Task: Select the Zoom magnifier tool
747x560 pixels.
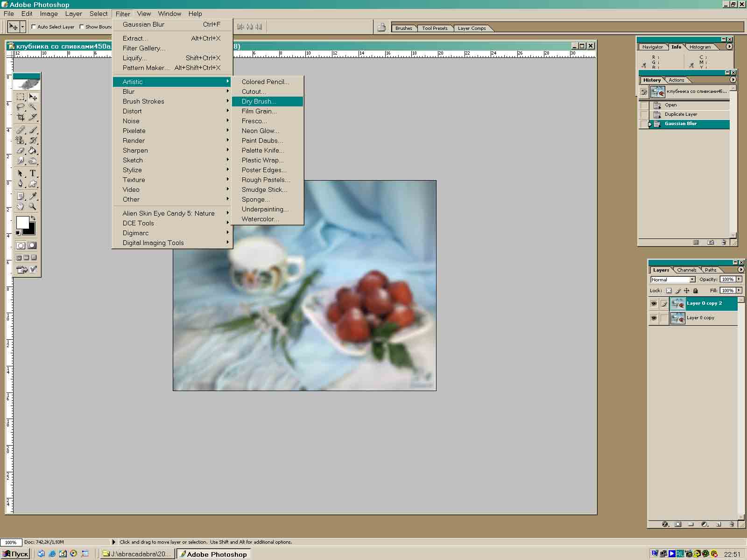Action: pos(33,206)
